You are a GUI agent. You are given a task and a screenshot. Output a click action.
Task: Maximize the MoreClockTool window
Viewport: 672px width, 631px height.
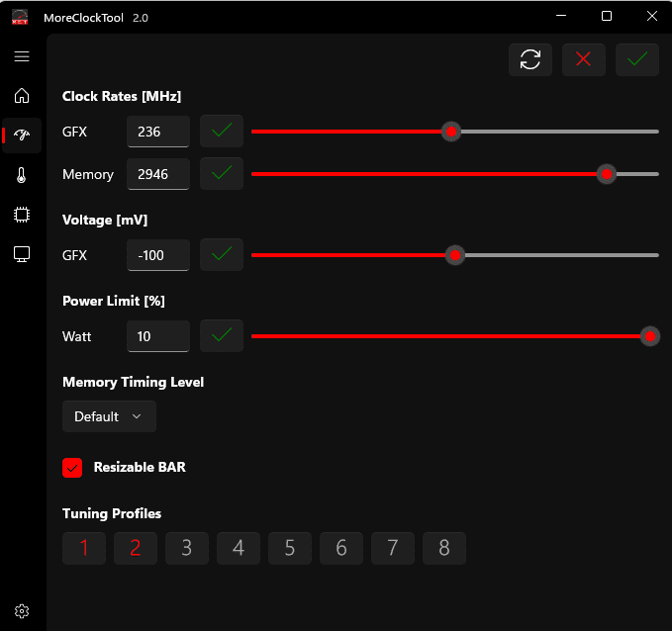pyautogui.click(x=607, y=16)
